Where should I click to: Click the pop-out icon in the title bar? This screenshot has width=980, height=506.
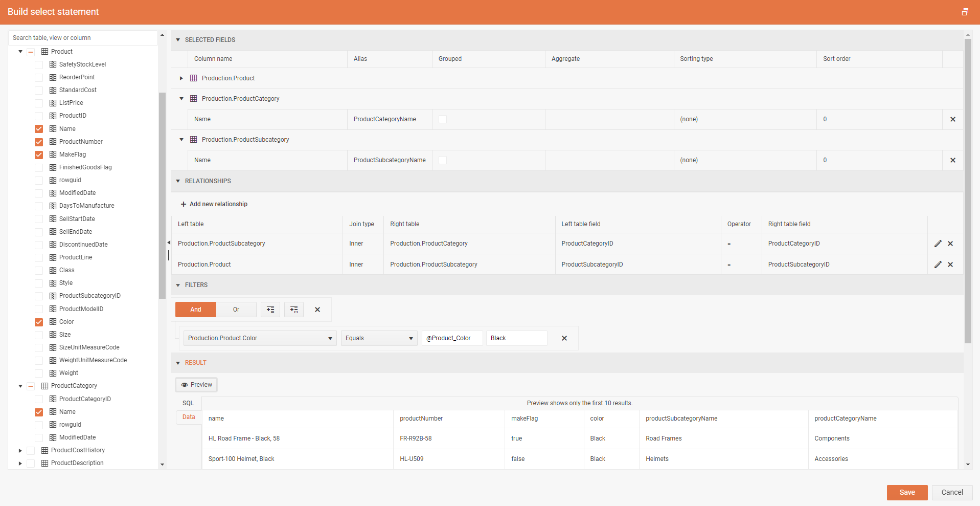pos(965,11)
